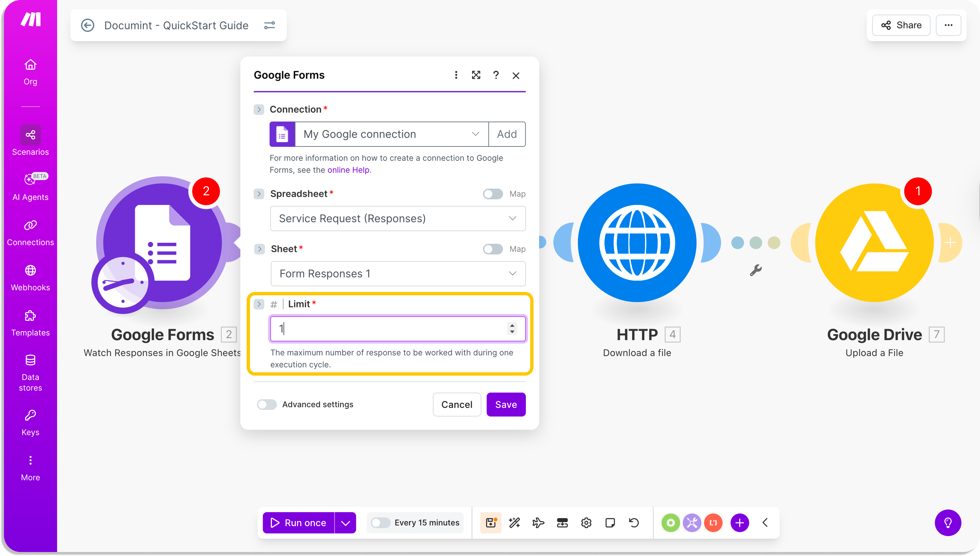Expand the Run once options arrow
This screenshot has height=556, width=980.
[x=345, y=523]
